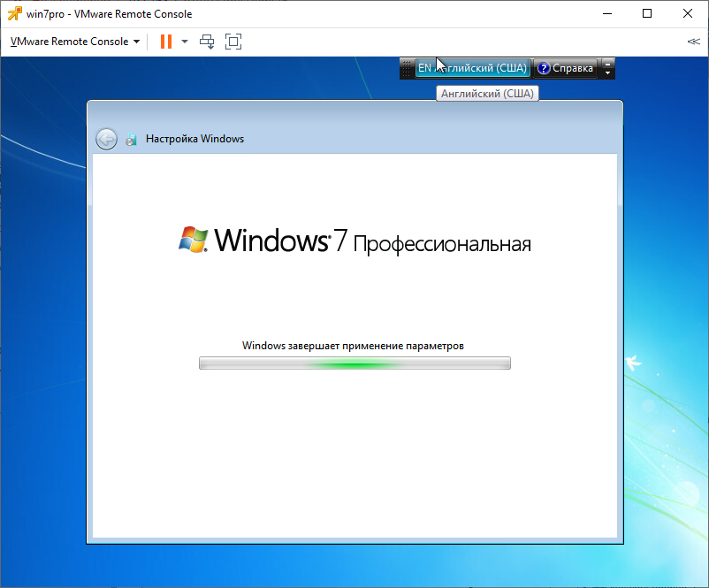
Task: Click the Профессиональная edition text
Action: (442, 244)
